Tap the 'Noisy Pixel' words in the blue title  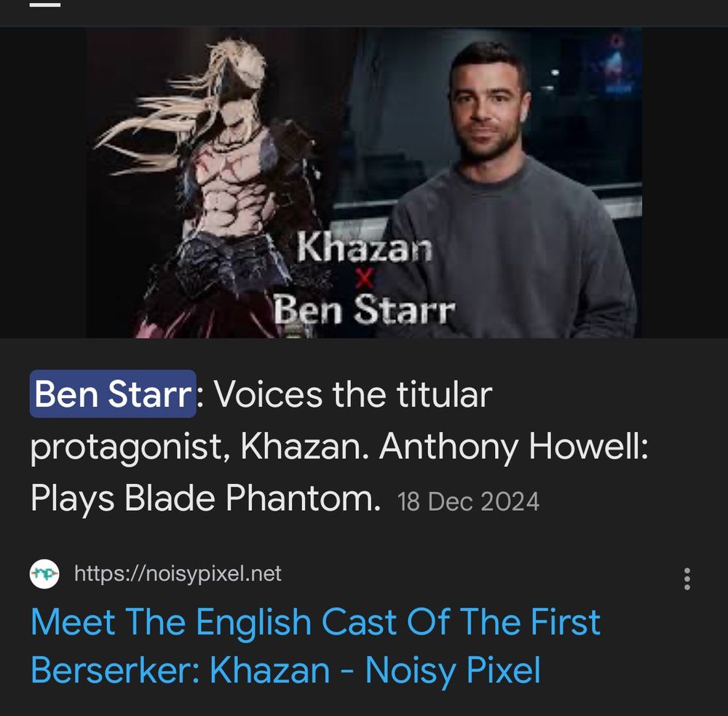pyautogui.click(x=453, y=670)
